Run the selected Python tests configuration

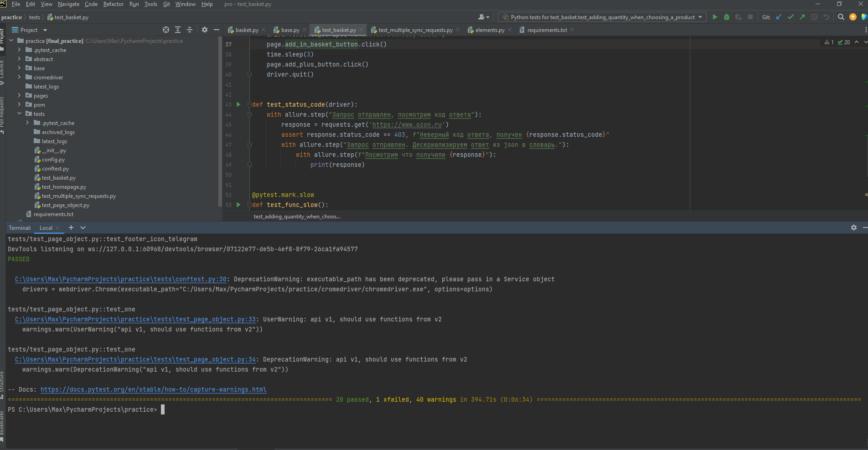point(715,17)
